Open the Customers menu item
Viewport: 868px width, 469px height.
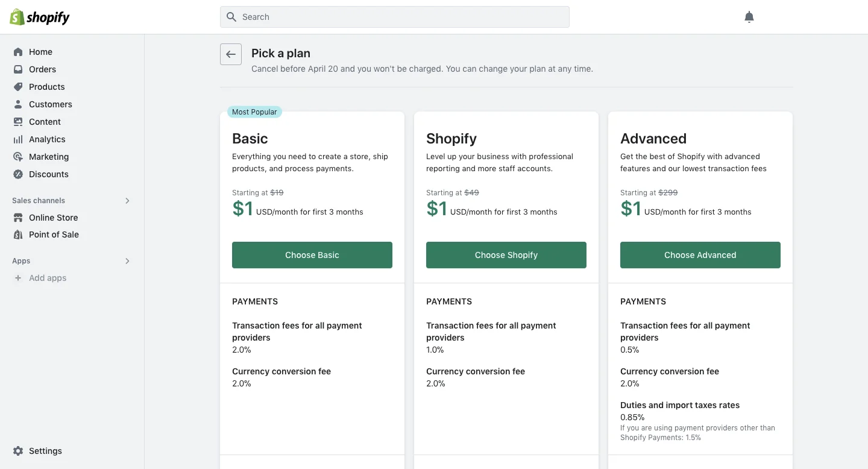(50, 104)
